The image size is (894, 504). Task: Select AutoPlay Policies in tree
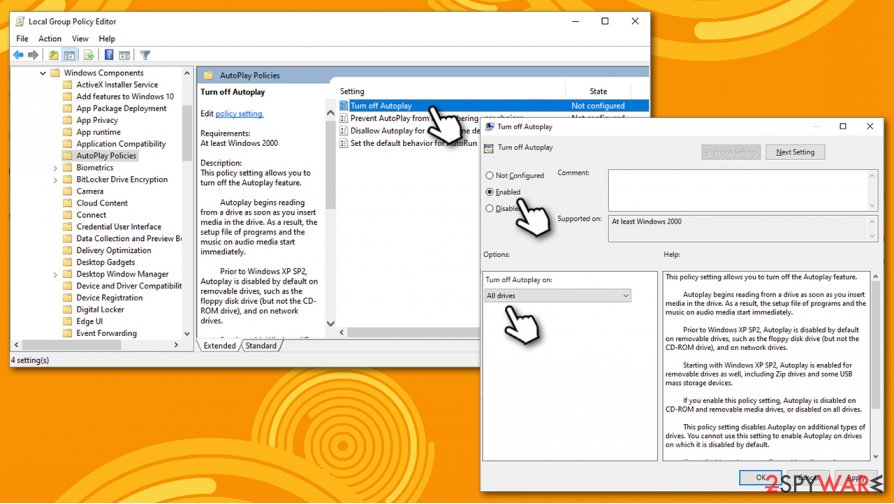[x=106, y=156]
